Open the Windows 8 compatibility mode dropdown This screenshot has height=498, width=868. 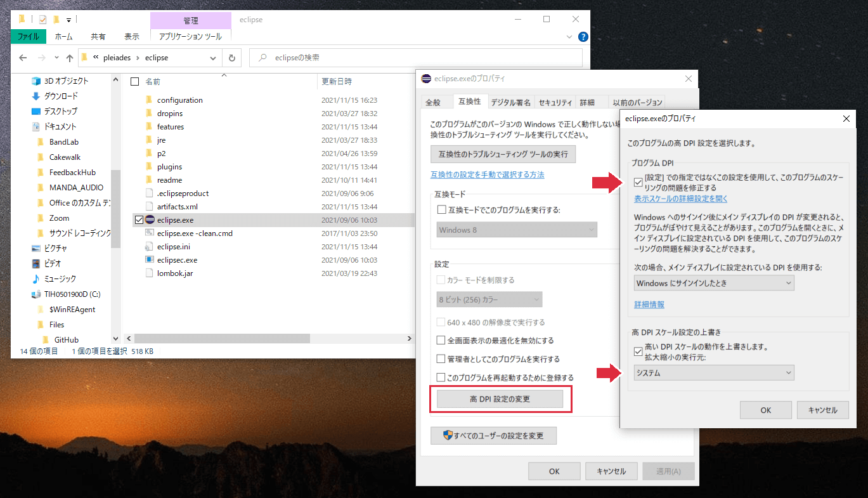coord(516,229)
